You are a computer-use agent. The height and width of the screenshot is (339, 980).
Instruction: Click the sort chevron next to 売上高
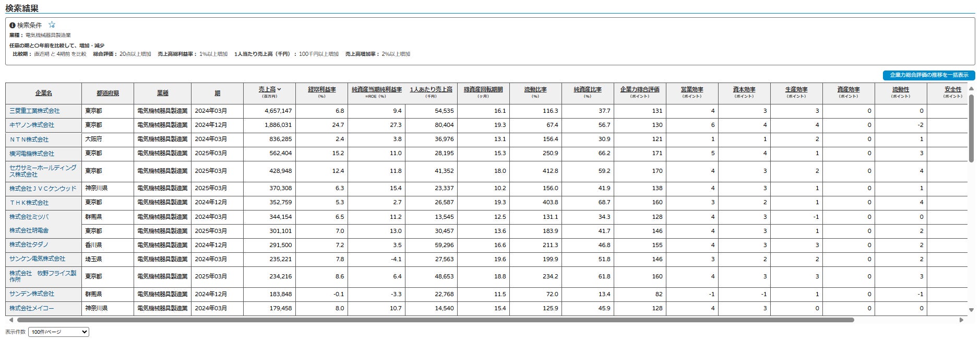[279, 89]
